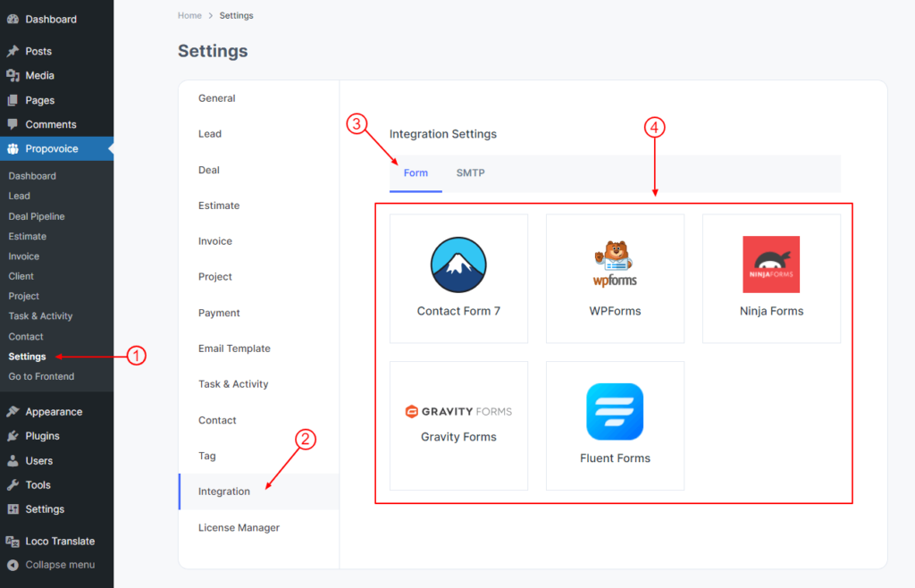The image size is (915, 588).
Task: Open Propovoice Settings submenu link
Action: click(x=27, y=357)
